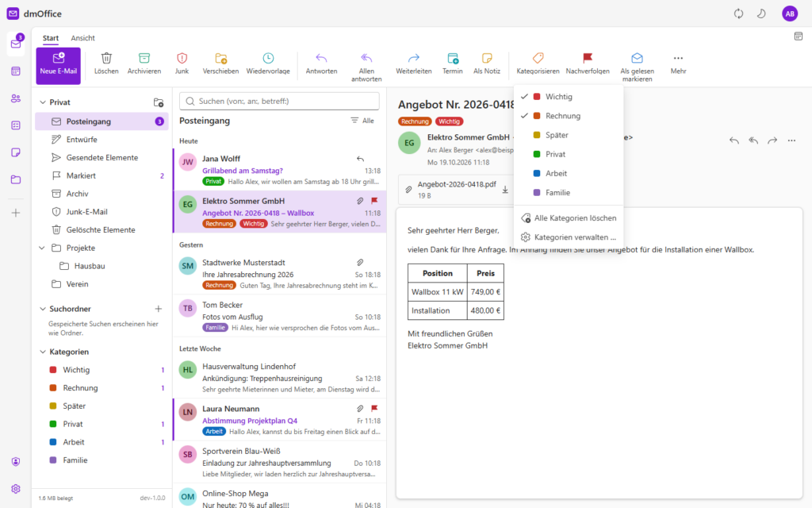Uncheck the Wichtig category
This screenshot has width=812, height=508.
tap(568, 96)
